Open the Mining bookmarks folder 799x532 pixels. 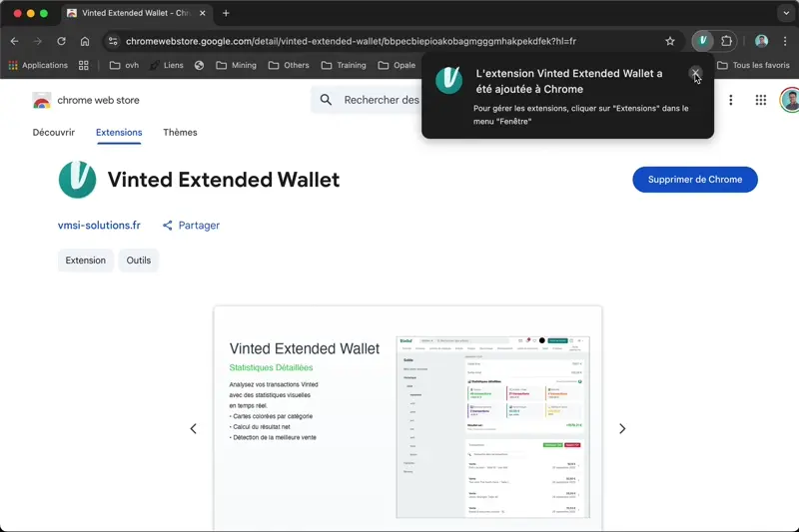236,65
